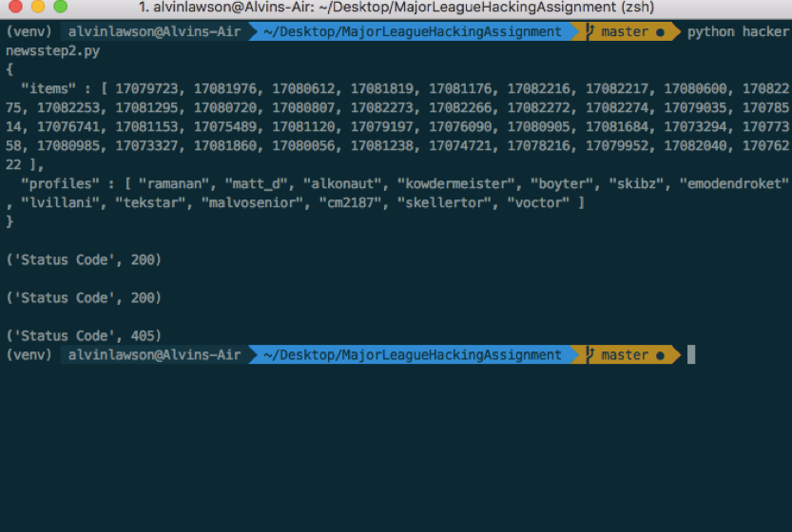Click the dirty-state dot after master before python hacker
The image size is (792, 532).
pos(660,32)
